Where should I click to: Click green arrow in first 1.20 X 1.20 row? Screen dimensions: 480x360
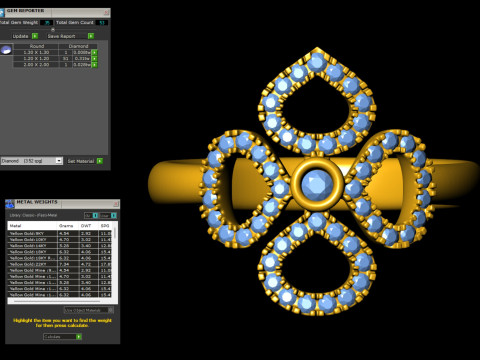(x=94, y=52)
